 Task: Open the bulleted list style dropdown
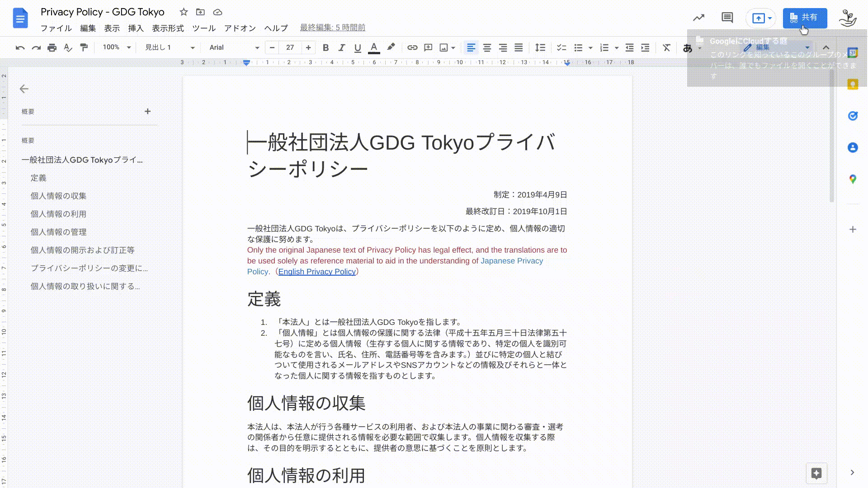click(x=590, y=47)
